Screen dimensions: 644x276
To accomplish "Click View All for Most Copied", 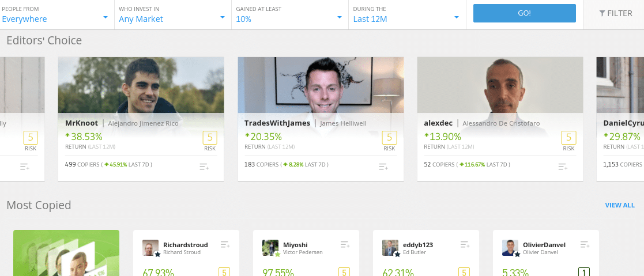I will [x=620, y=205].
